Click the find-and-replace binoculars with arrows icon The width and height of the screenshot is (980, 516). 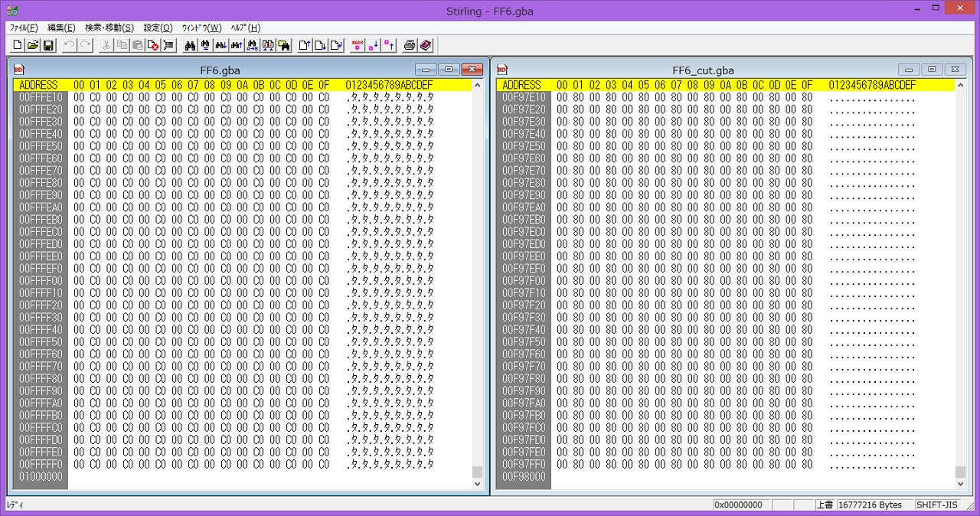pyautogui.click(x=206, y=45)
